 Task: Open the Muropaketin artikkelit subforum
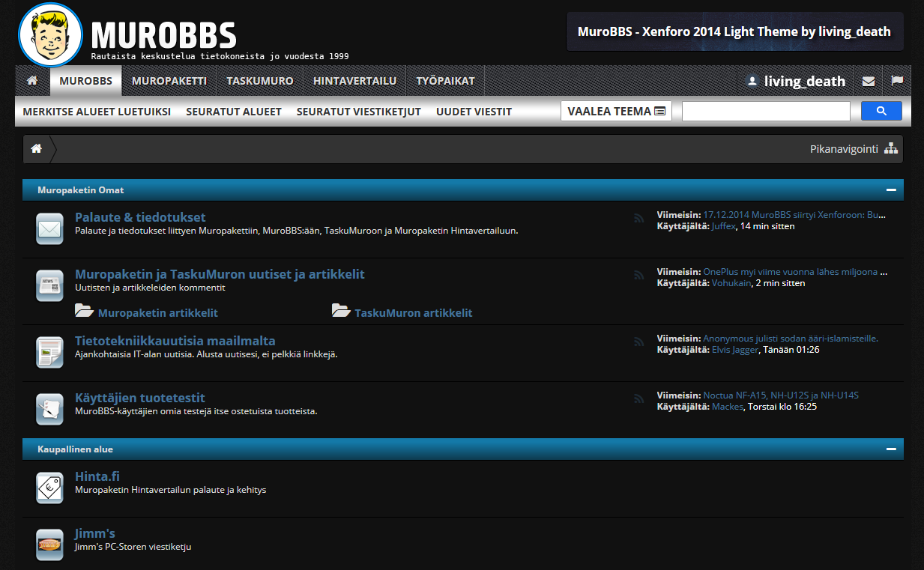(x=158, y=312)
